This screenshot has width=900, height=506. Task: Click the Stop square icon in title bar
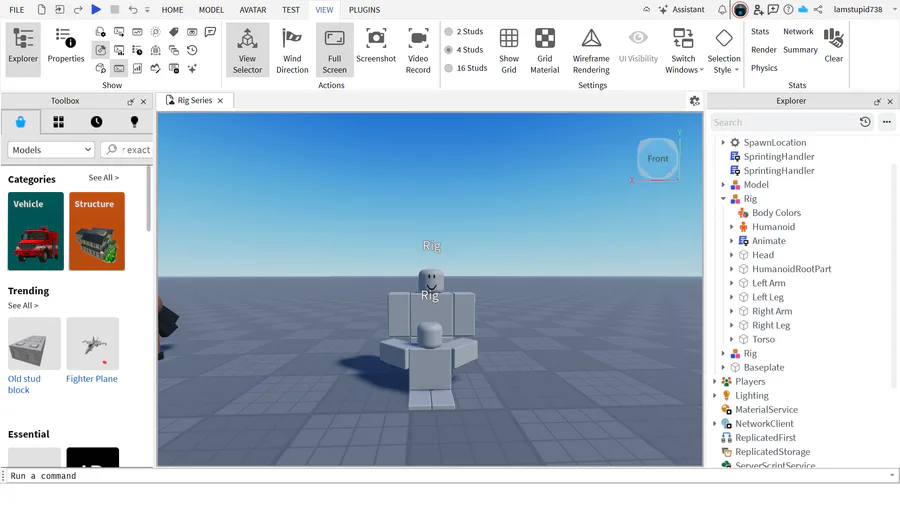[x=114, y=9]
